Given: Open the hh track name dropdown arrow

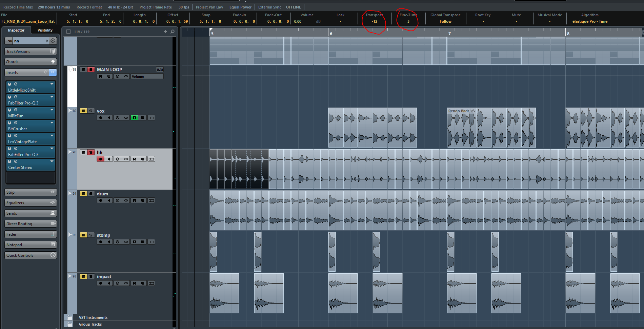Looking at the screenshot, I should pos(47,41).
